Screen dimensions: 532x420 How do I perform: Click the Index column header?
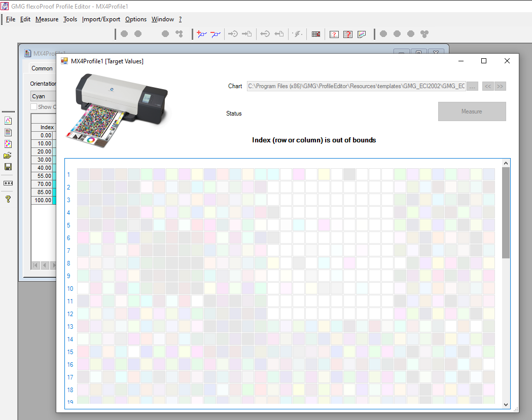[44, 128]
